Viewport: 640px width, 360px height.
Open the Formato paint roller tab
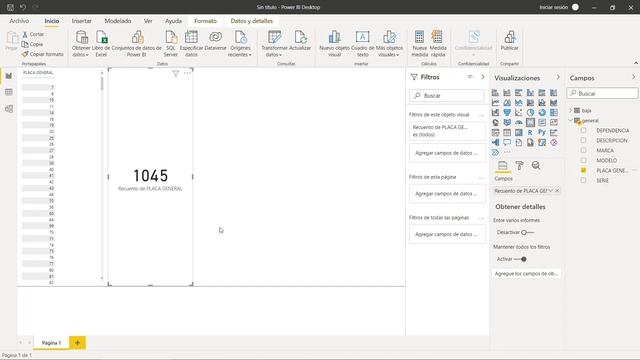pos(519,165)
